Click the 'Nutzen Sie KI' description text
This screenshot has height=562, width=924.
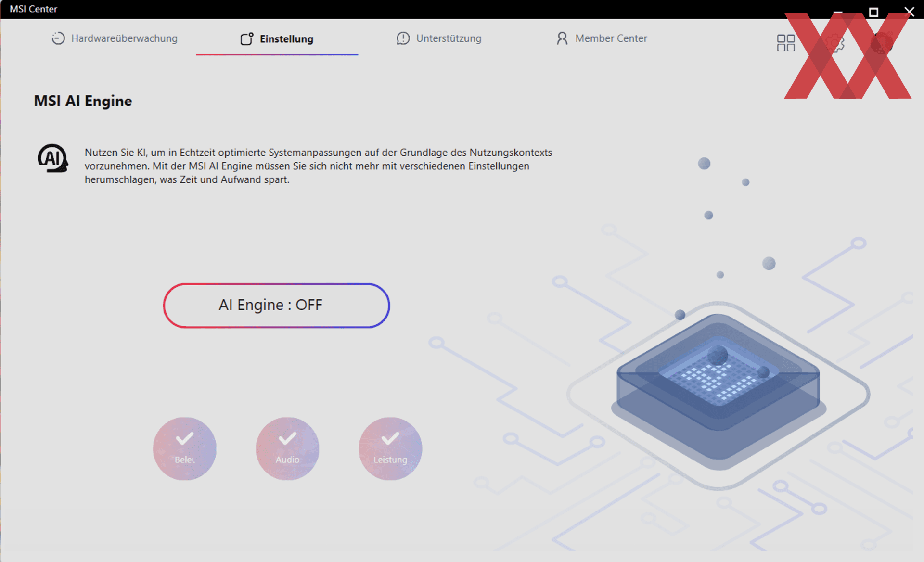coord(318,166)
